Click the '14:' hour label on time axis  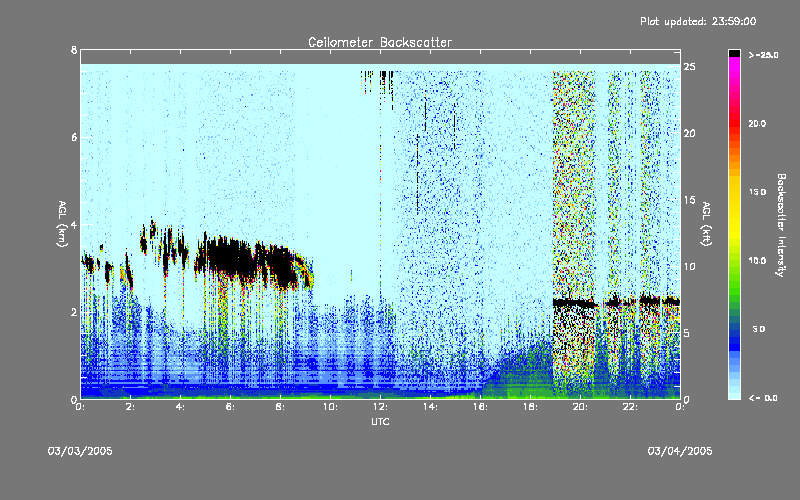430,407
